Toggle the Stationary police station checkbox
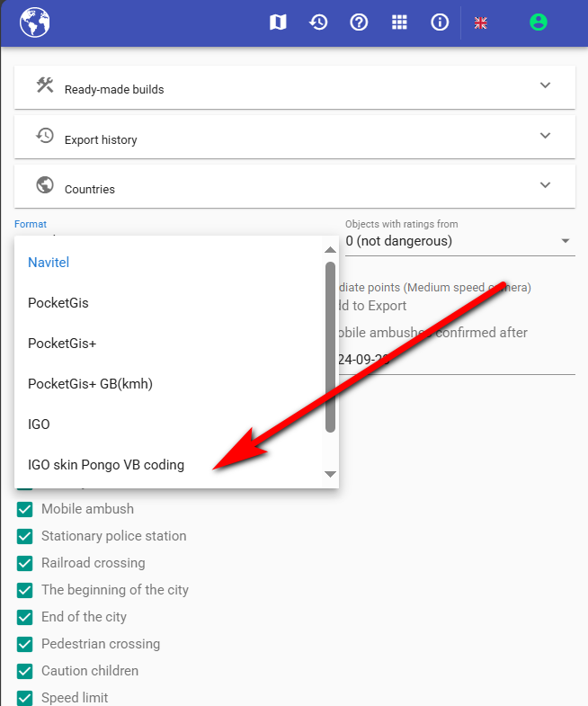 [25, 536]
